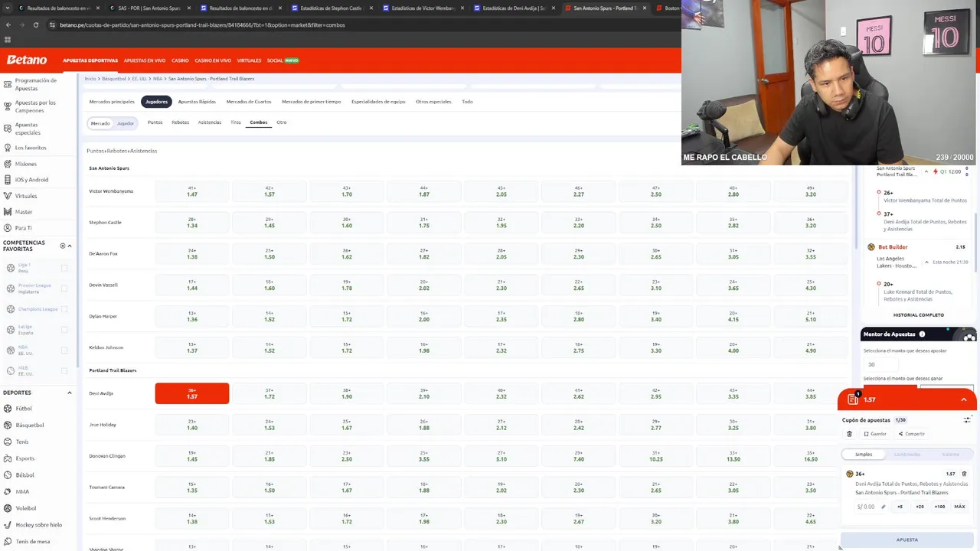
Task: Open the bet slip settings sliders icon
Action: (x=967, y=419)
